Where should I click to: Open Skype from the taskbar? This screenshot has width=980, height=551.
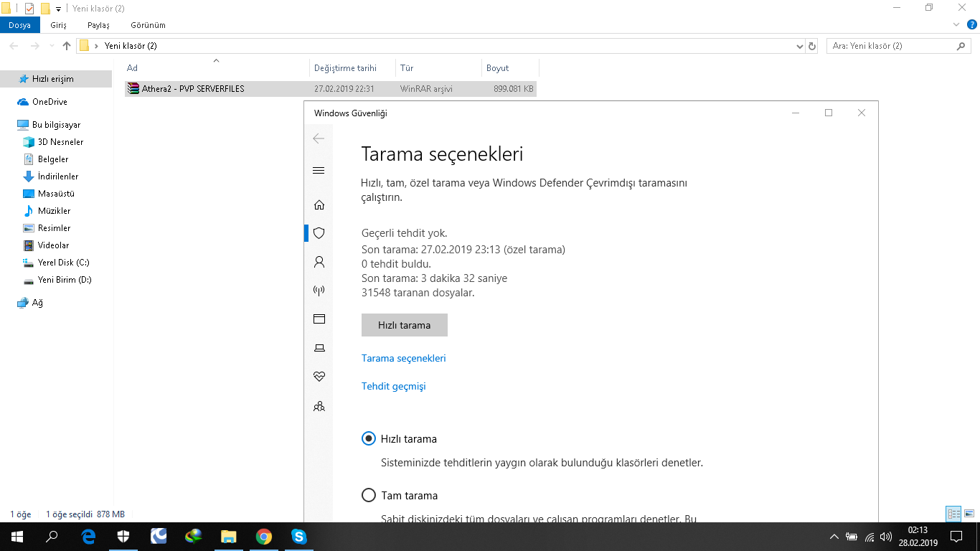(x=299, y=537)
